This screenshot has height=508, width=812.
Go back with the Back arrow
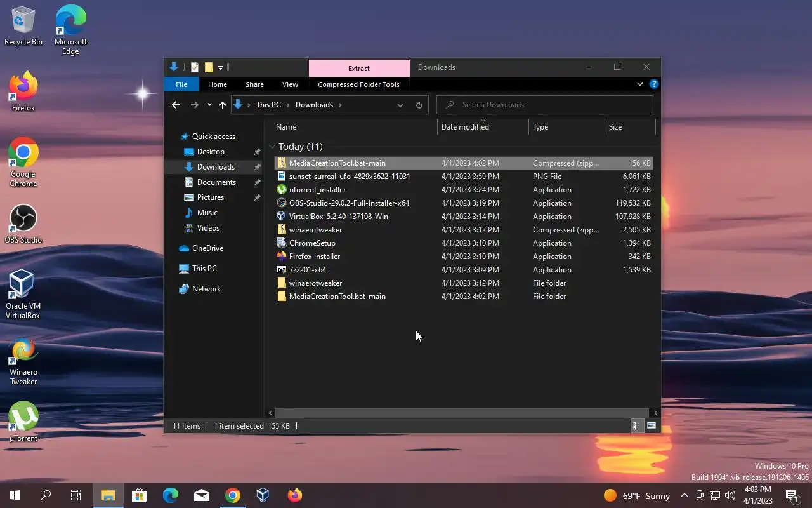click(176, 105)
